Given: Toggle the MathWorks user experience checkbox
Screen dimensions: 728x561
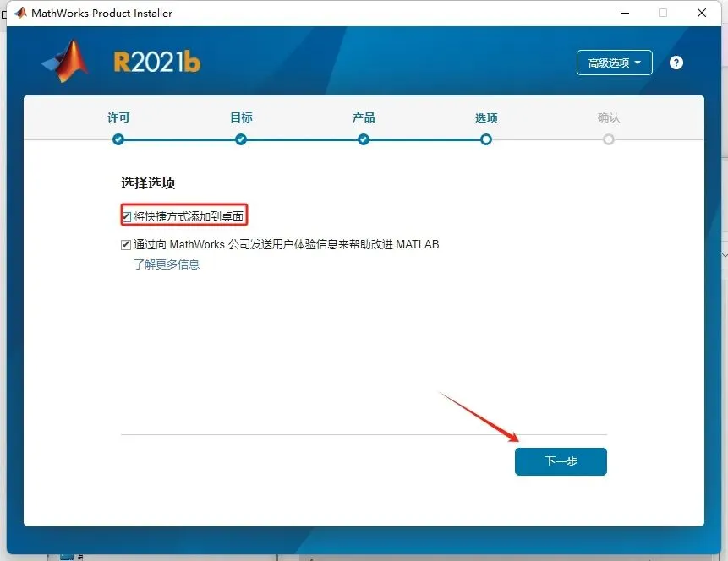Looking at the screenshot, I should [126, 244].
